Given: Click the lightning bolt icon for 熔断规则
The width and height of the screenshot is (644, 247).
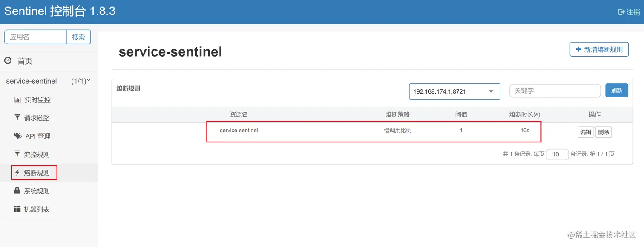Looking at the screenshot, I should coord(17,173).
